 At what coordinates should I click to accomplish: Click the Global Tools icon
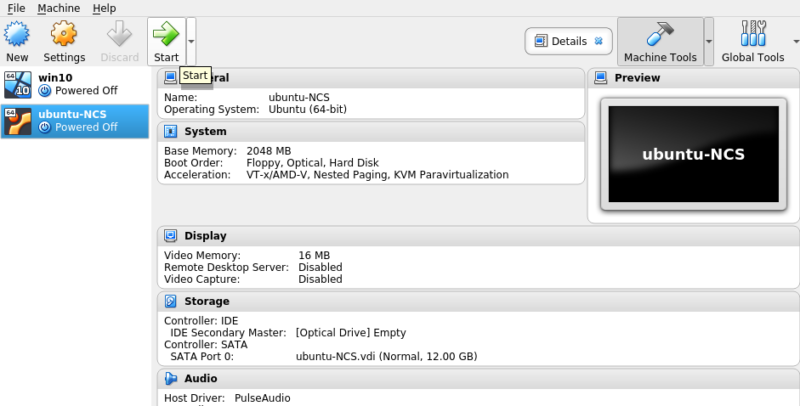[753, 34]
